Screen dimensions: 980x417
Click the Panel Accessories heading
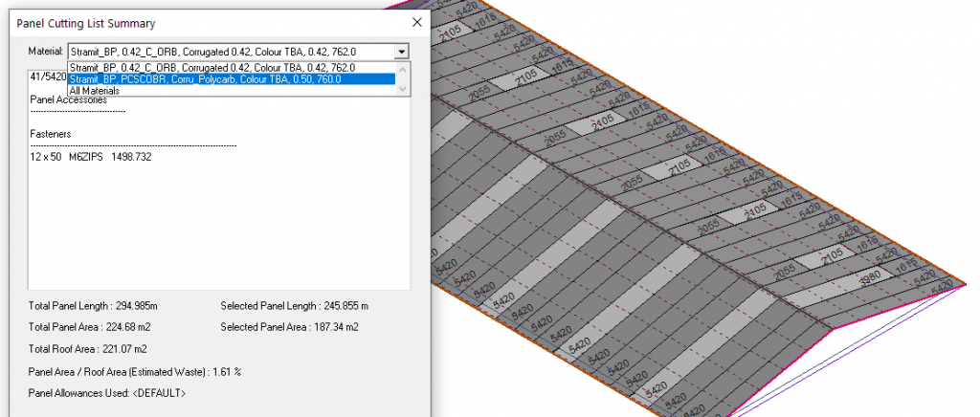click(69, 99)
